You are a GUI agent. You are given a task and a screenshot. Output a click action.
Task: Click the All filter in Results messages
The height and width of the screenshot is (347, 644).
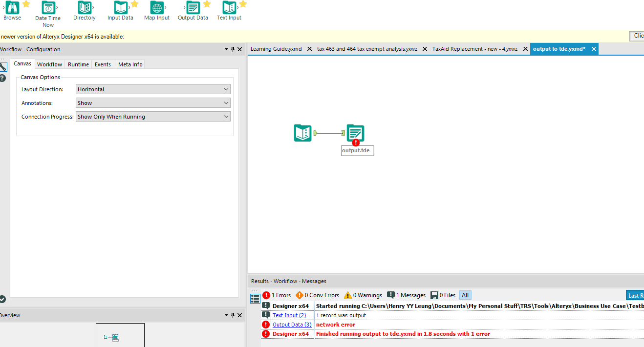[465, 295]
